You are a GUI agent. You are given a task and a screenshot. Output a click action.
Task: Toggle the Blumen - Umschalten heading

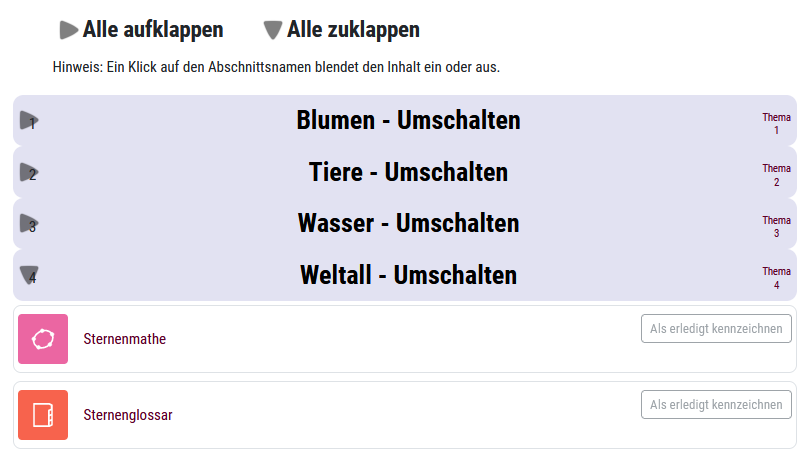408,121
